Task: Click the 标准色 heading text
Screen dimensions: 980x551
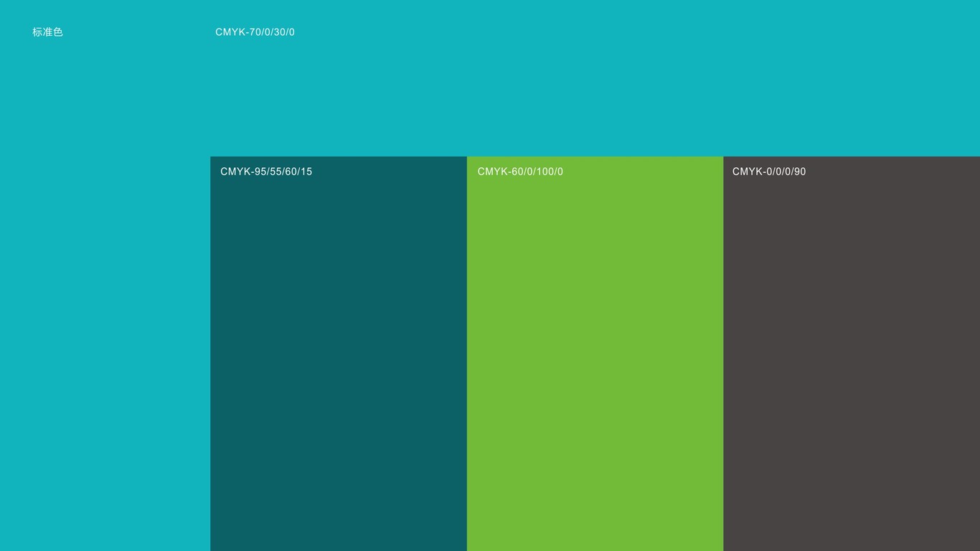Action: [47, 32]
